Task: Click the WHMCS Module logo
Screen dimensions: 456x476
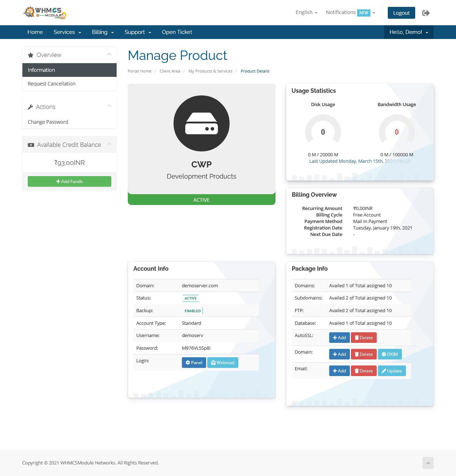Action: click(45, 13)
